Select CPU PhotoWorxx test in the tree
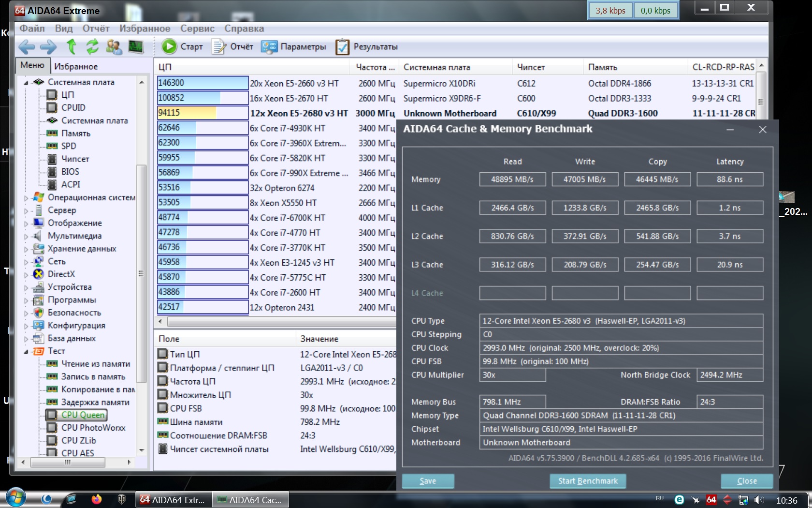The height and width of the screenshot is (508, 812). point(87,428)
